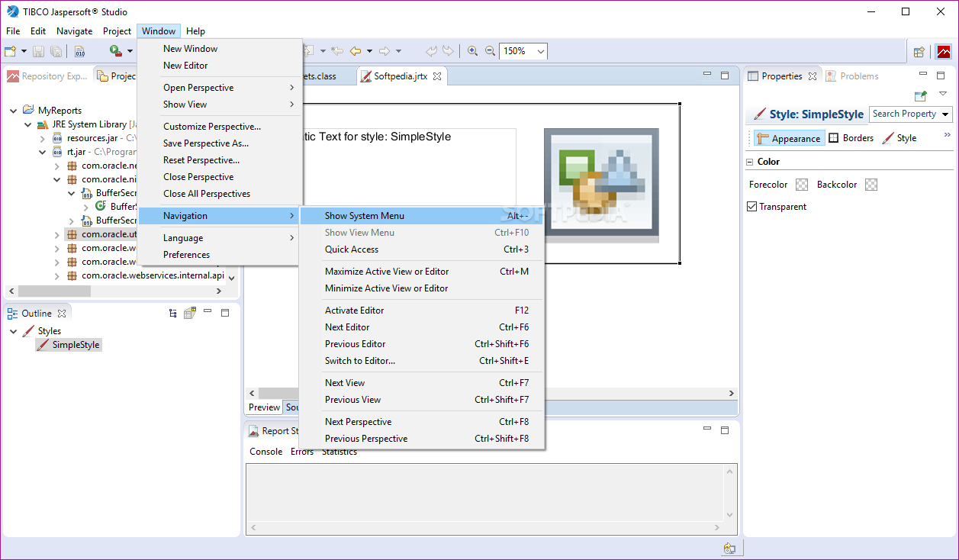Show more property tabs with the chevron

(948, 135)
